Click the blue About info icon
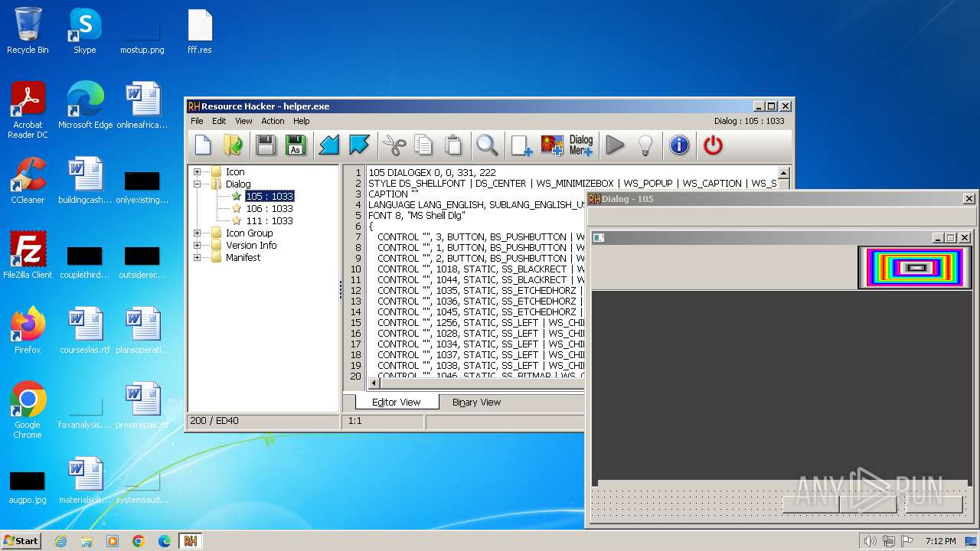This screenshot has width=980, height=551. coord(679,145)
